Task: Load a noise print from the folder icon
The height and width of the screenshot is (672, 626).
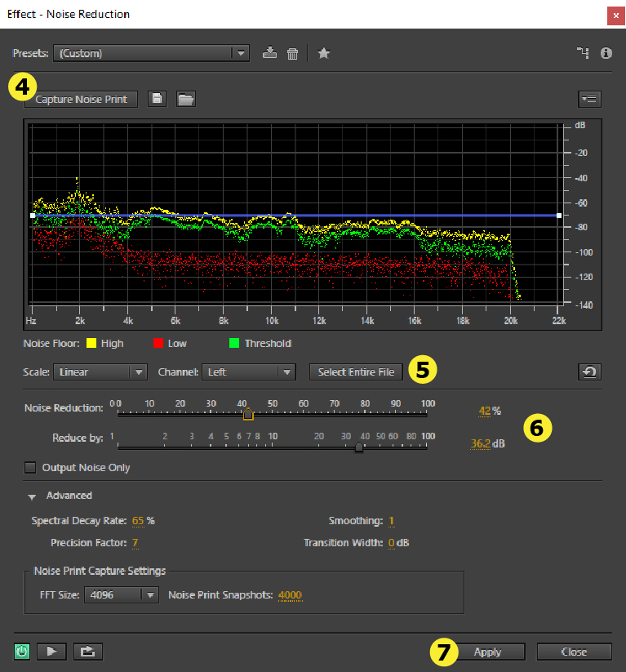Action: (186, 99)
